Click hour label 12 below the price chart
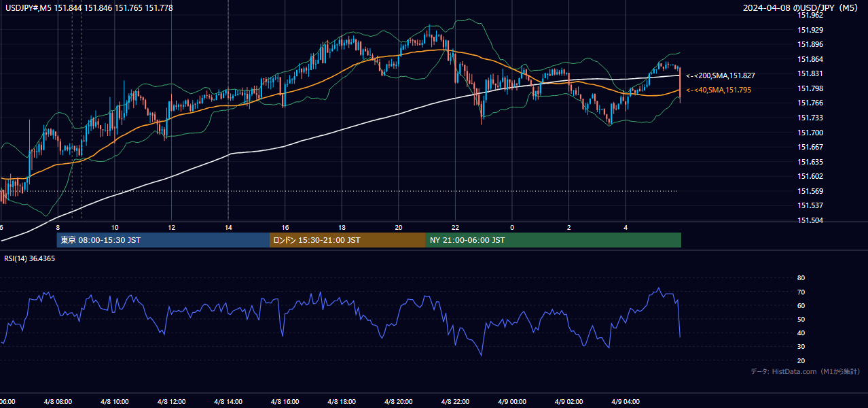The image size is (868, 408). click(x=172, y=227)
